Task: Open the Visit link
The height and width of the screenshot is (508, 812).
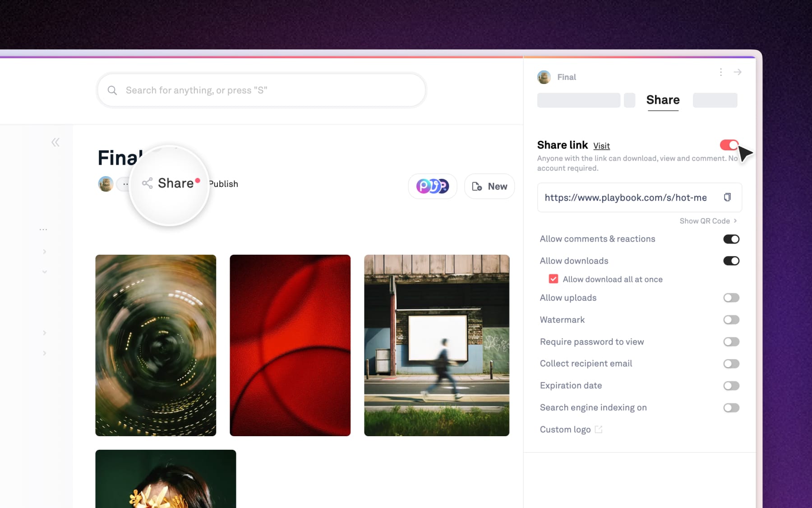Action: click(x=601, y=146)
